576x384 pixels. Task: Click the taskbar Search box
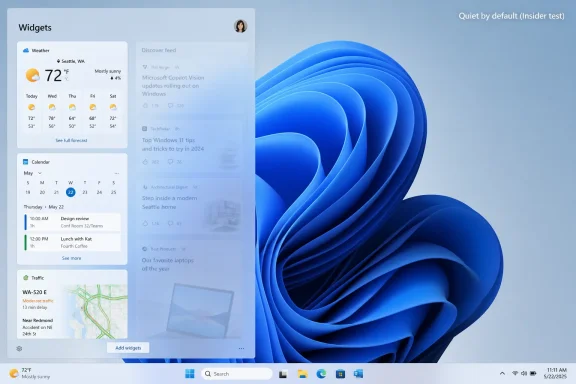click(237, 374)
